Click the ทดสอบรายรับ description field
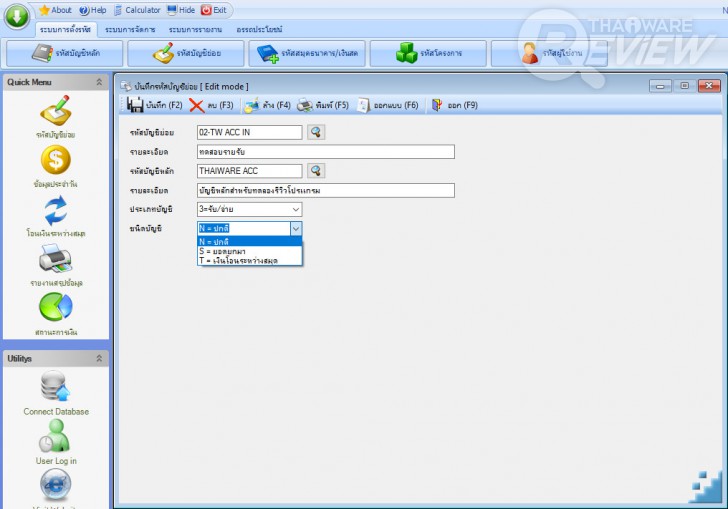728x509 pixels. point(325,152)
